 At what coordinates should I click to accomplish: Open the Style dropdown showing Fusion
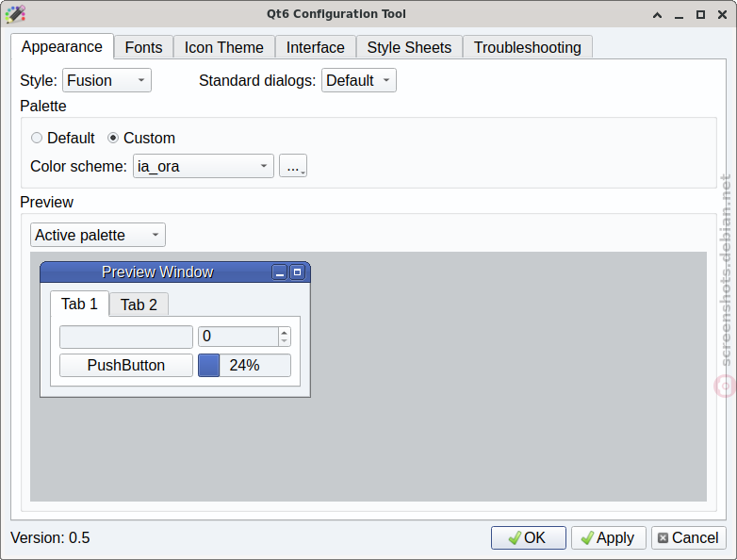click(x=106, y=80)
